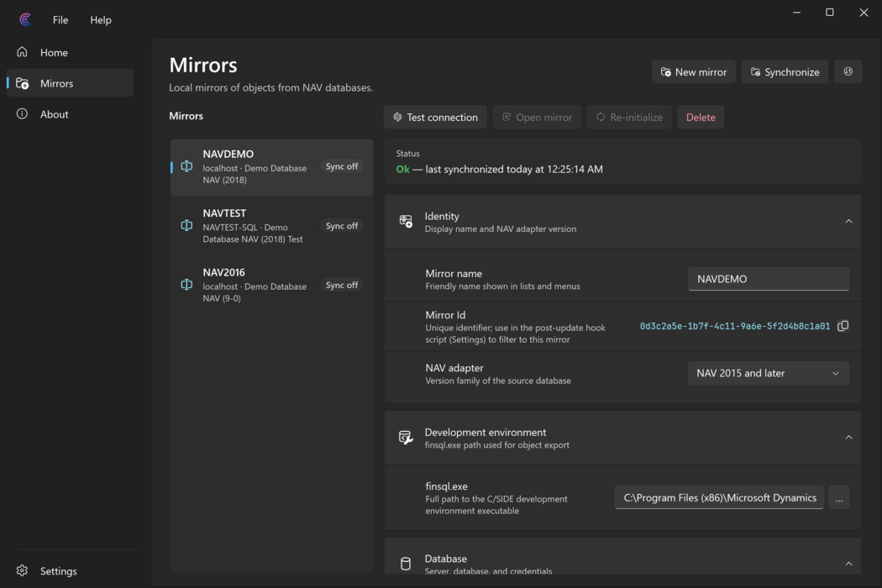882x588 pixels.
Task: Minimize the application window
Action: 796,13
